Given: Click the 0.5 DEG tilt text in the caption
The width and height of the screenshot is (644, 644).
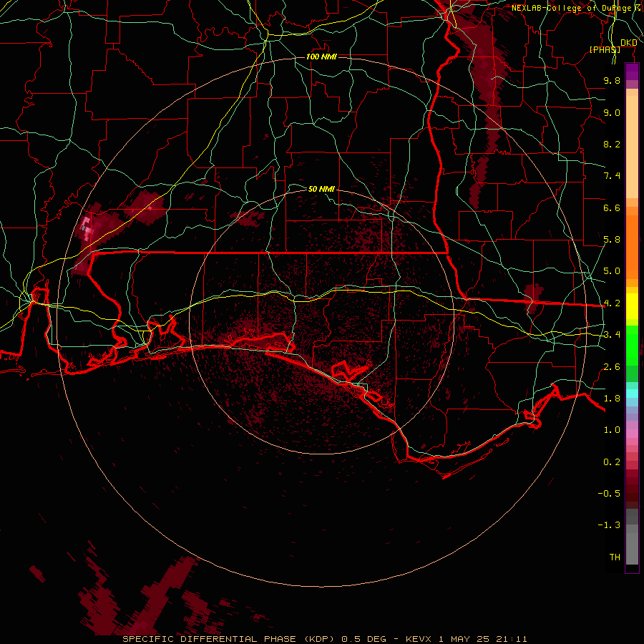Looking at the screenshot, I should pyautogui.click(x=364, y=639).
